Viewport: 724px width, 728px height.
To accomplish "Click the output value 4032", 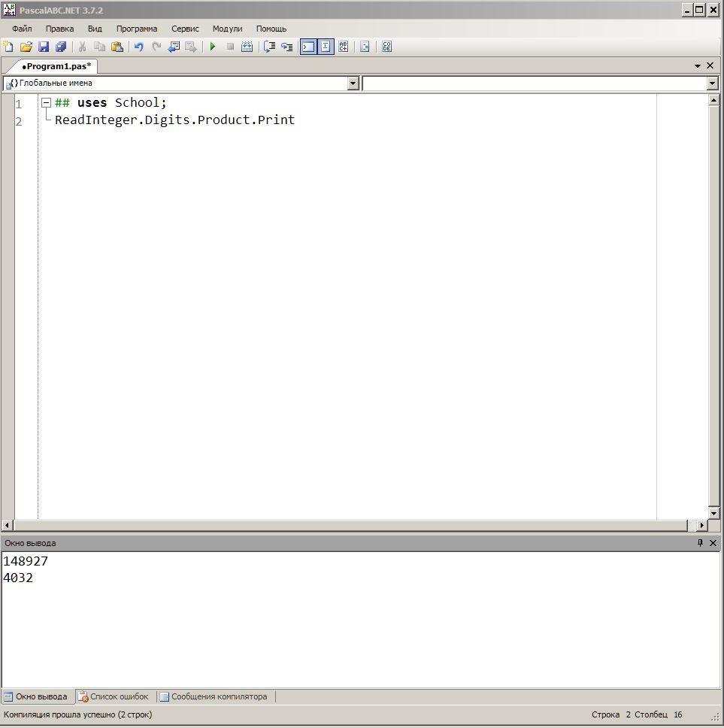I will point(18,578).
